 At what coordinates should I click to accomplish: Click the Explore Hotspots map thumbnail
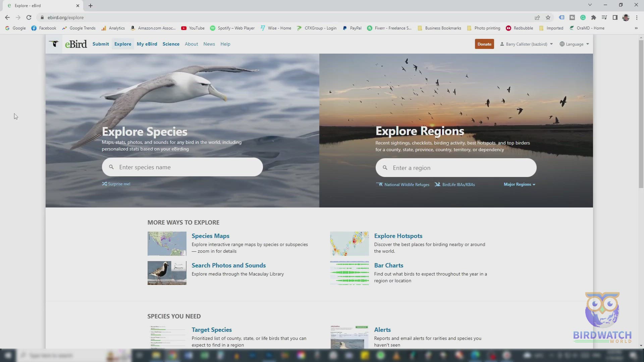(349, 244)
